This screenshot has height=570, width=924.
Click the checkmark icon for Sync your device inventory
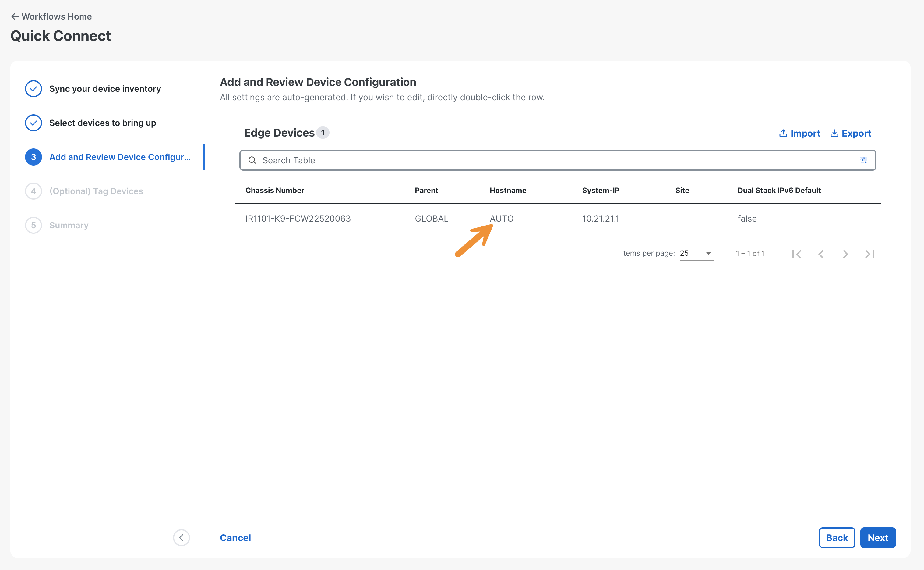point(34,89)
